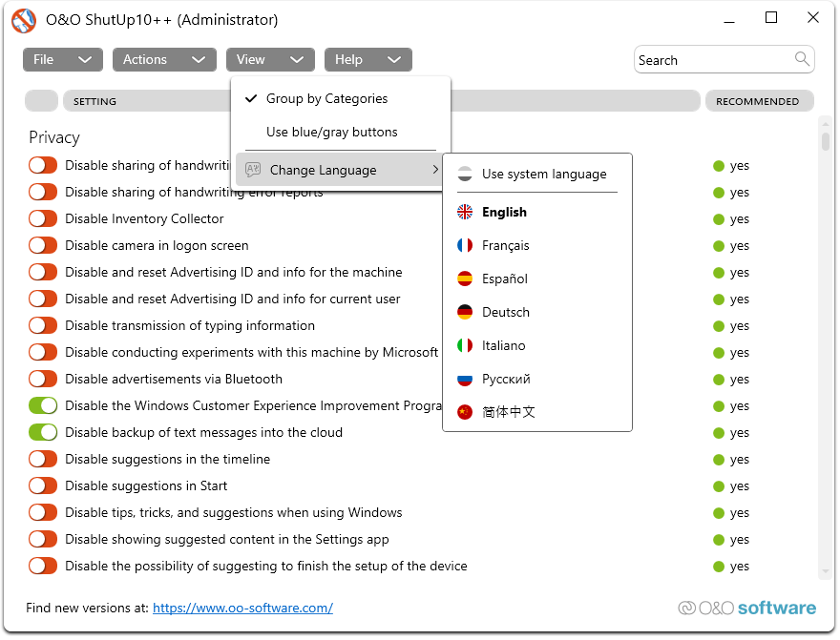840x640 pixels.
Task: Choose the Italian flag icon
Action: point(465,346)
